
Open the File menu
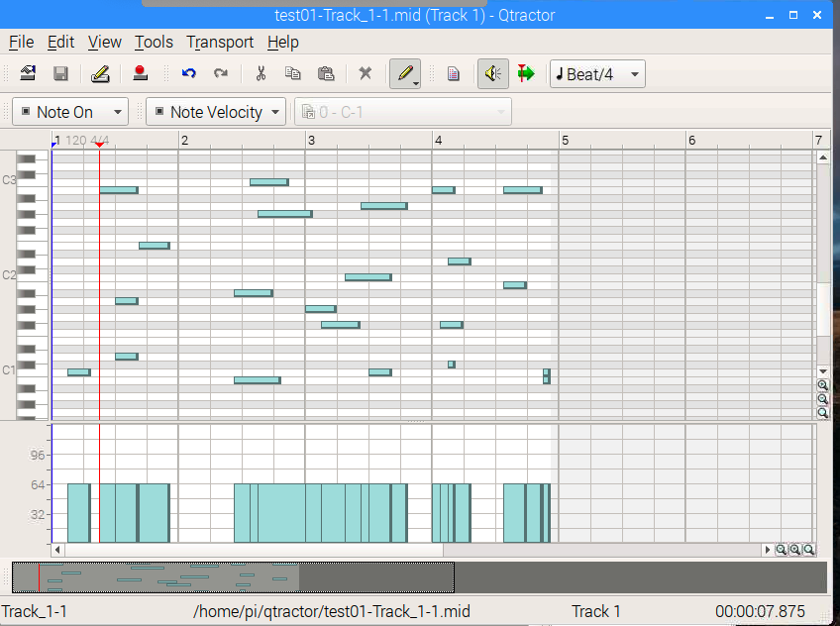pyautogui.click(x=22, y=42)
